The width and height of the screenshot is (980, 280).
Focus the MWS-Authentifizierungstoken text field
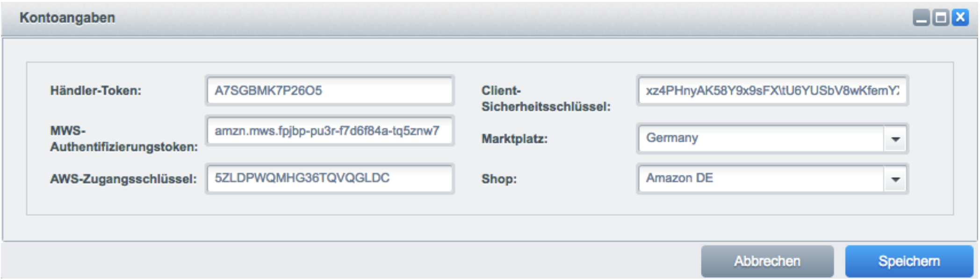[x=330, y=131]
